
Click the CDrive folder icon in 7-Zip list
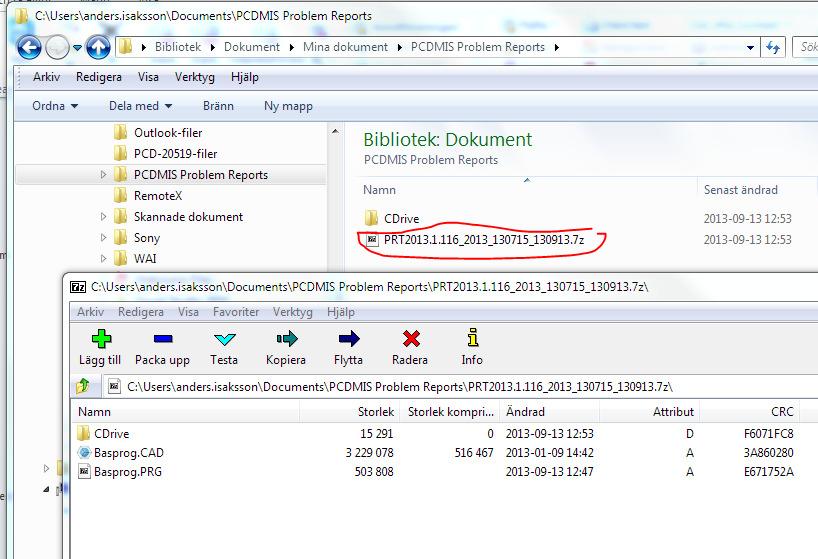tap(83, 433)
